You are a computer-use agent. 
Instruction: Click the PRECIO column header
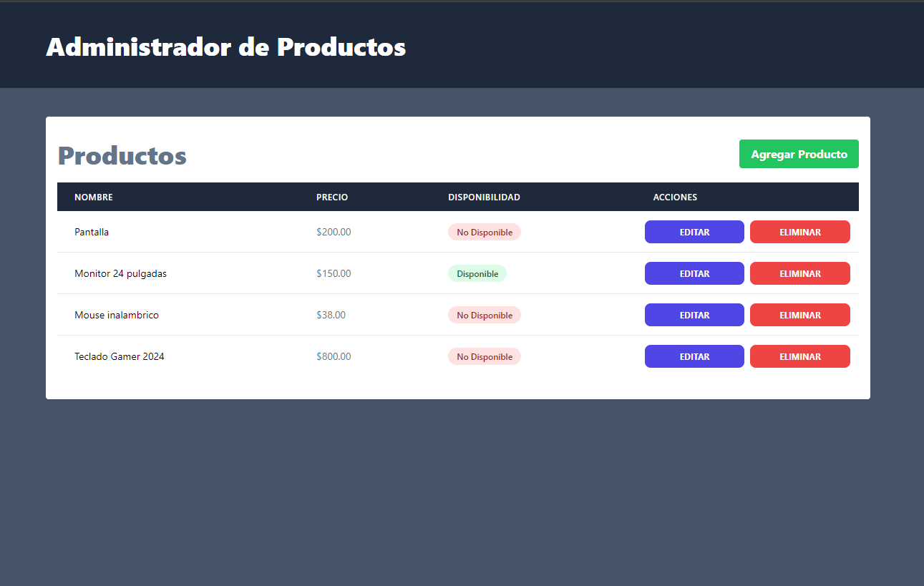332,197
